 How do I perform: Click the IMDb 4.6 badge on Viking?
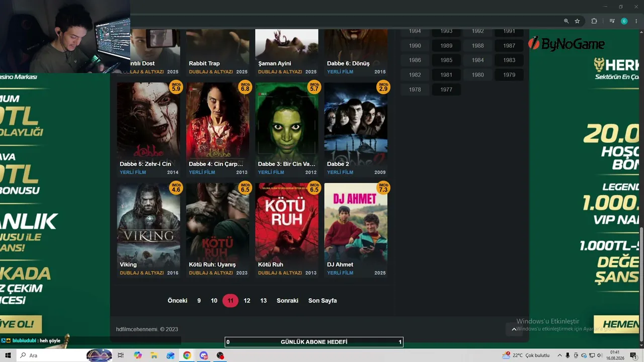(x=176, y=188)
